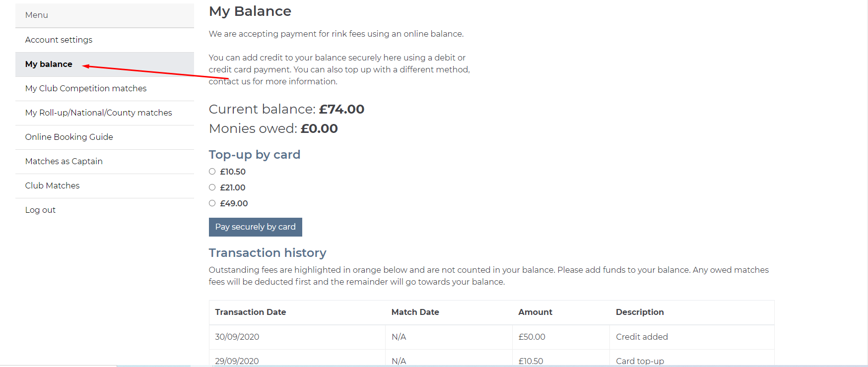Click the Amount column header
This screenshot has height=367, width=868.
535,312
